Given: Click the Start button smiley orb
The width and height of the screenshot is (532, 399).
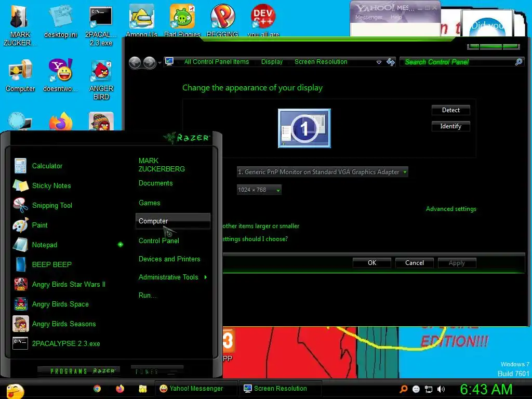Looking at the screenshot, I should coord(15,391).
